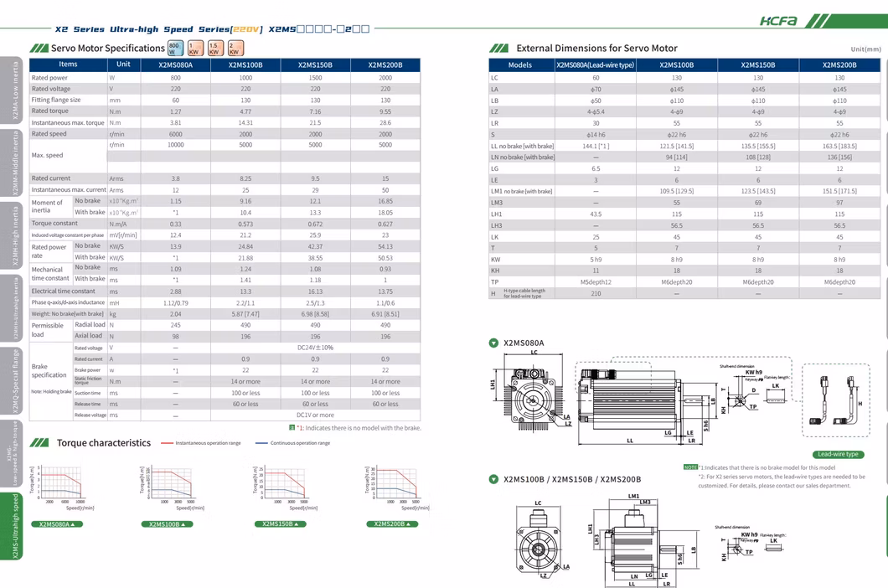Image resolution: width=888 pixels, height=588 pixels.
Task: Click the Unit(mm) label above dimensions table
Action: [866, 49]
